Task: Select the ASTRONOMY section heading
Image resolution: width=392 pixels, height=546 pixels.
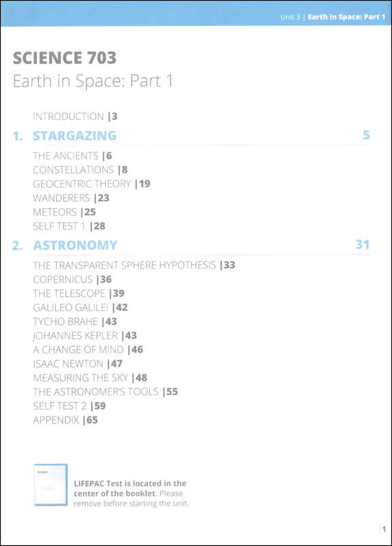Action: [75, 245]
